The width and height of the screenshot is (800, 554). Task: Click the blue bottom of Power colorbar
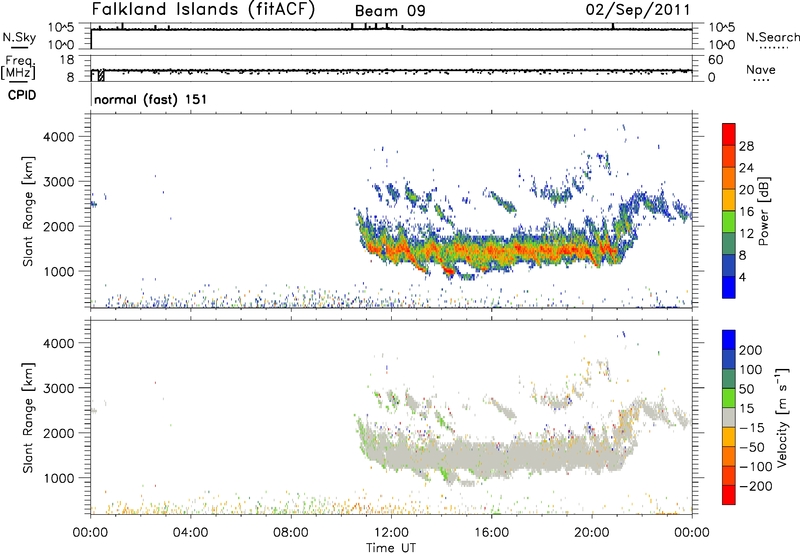pyautogui.click(x=729, y=287)
